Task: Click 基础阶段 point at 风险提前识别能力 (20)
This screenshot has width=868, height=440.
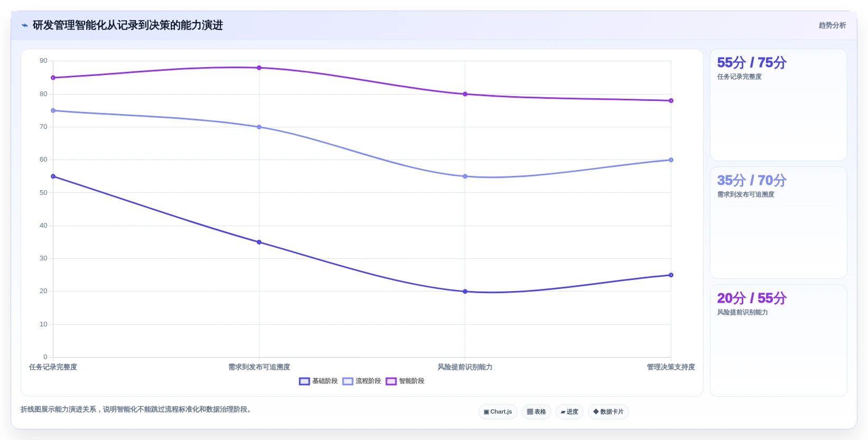Action: pos(465,292)
